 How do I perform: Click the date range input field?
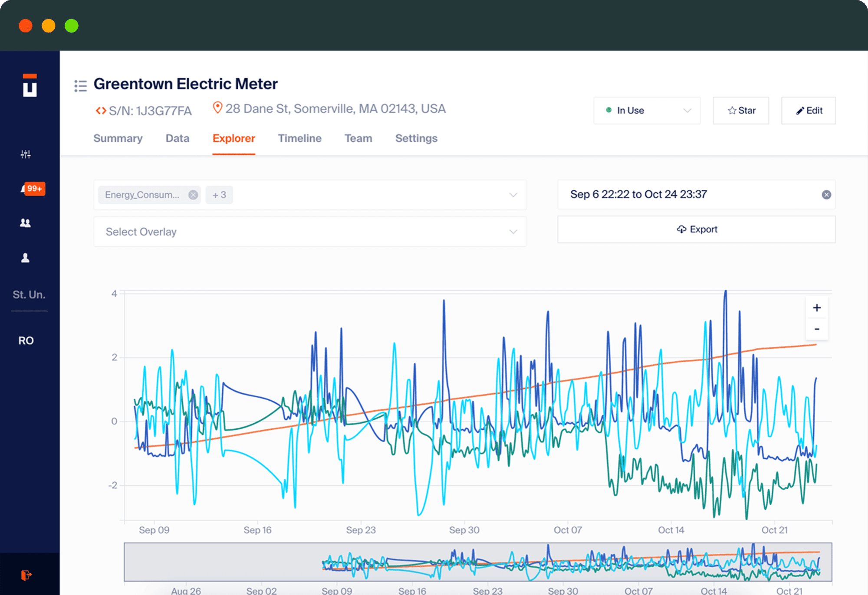pyautogui.click(x=696, y=195)
